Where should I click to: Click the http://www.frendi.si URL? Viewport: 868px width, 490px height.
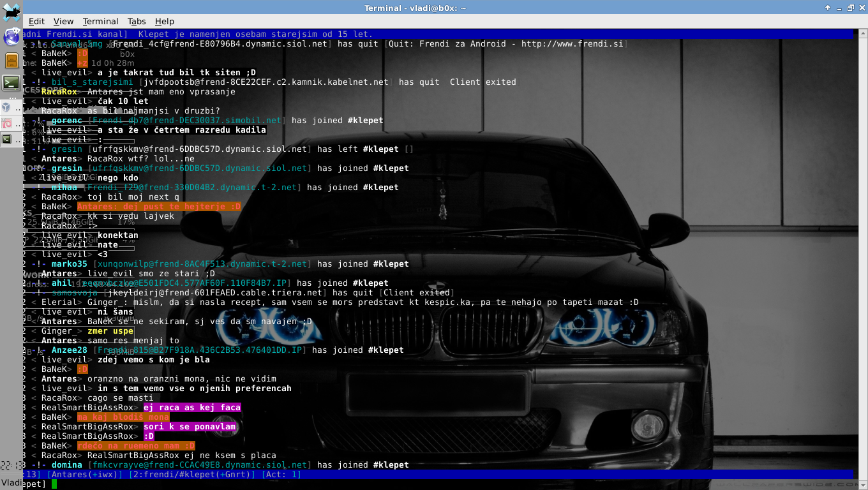coord(572,44)
